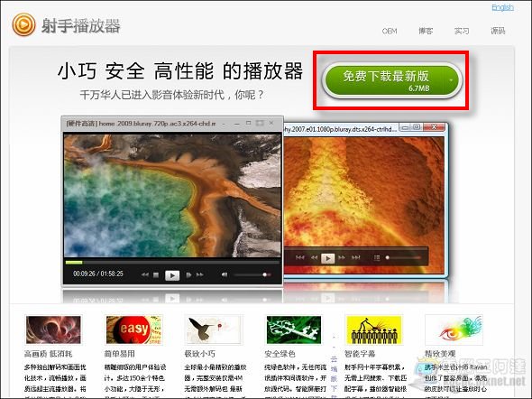Click the home.2009.bluray.720p title bar text
This screenshot has height=399, width=532.
141,124
